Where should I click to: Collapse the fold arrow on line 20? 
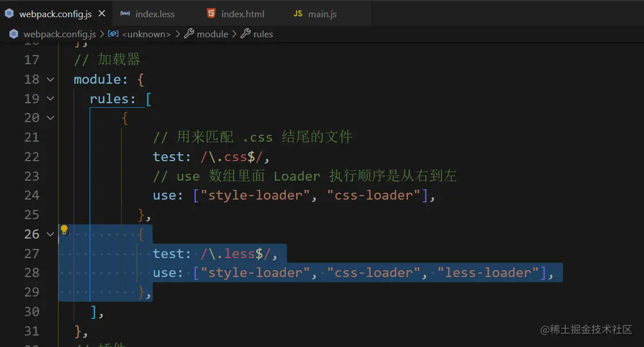pyautogui.click(x=50, y=118)
